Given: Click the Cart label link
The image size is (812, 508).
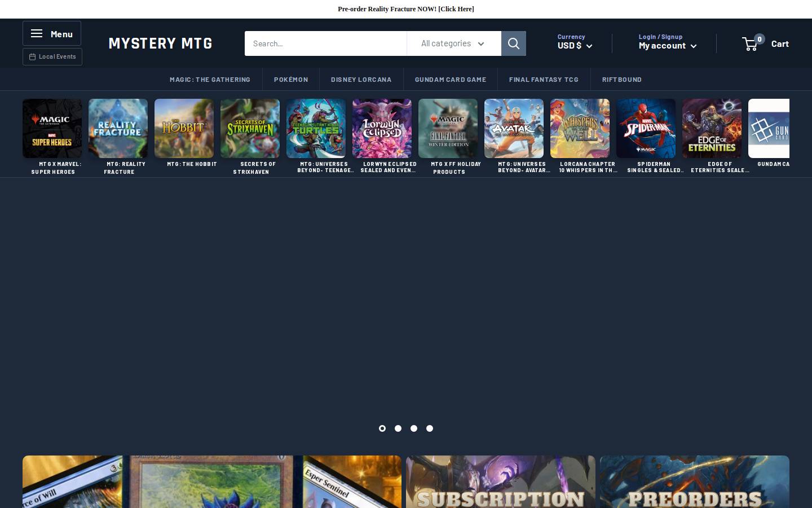Looking at the screenshot, I should (780, 43).
